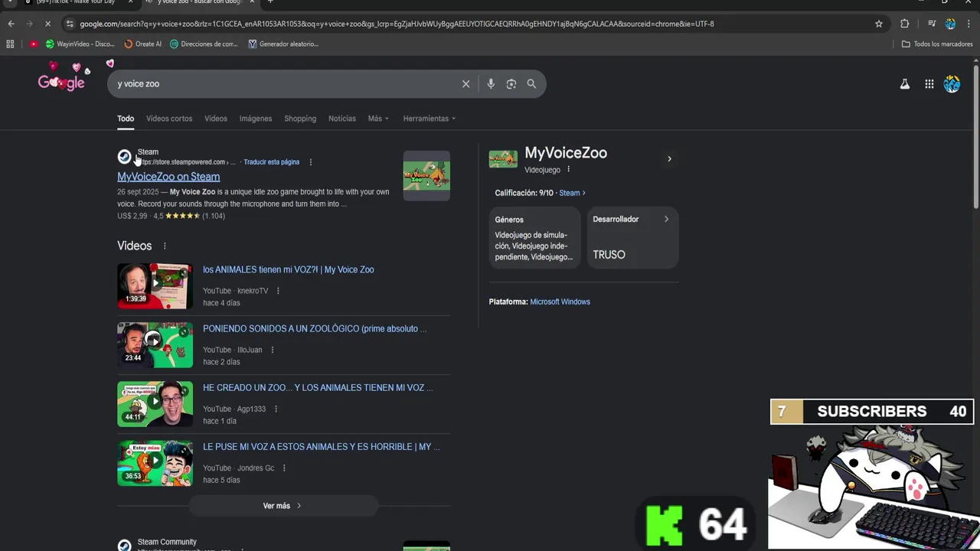Expand MyVoiceZoo knowledge panel arrow

coord(669,159)
